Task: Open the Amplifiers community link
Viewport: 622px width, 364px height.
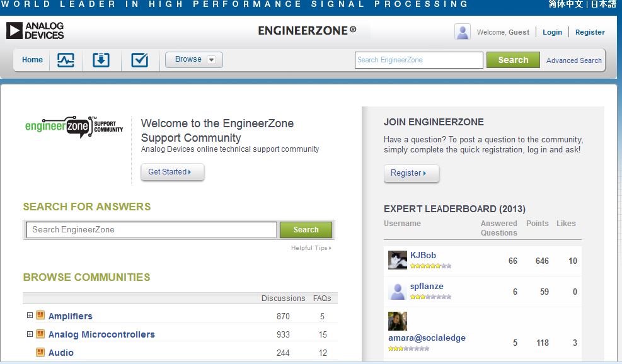Action: (x=70, y=316)
